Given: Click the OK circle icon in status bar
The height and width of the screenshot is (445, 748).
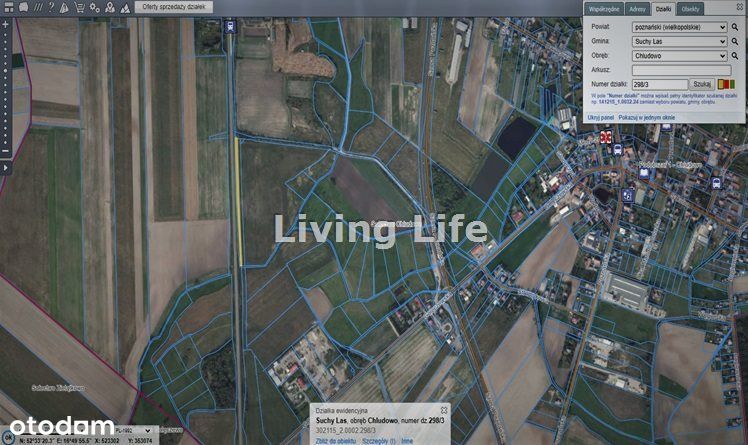Looking at the screenshot, I should point(7,437).
